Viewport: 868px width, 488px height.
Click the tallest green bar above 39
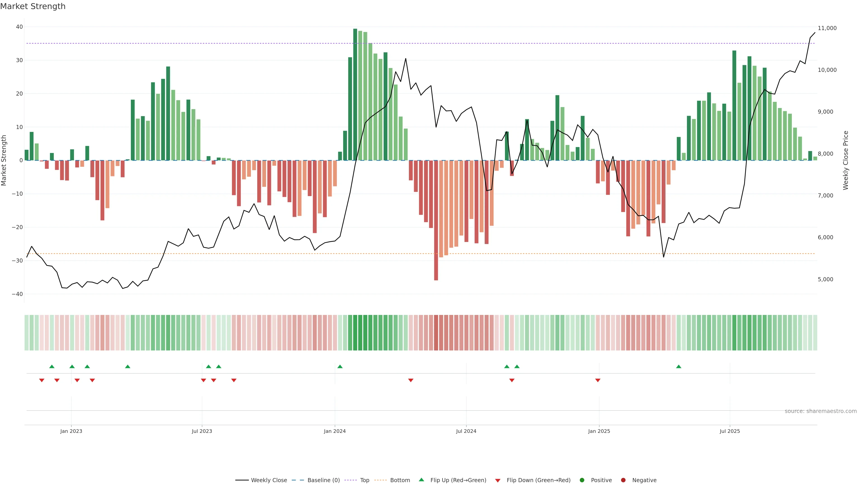[355, 94]
